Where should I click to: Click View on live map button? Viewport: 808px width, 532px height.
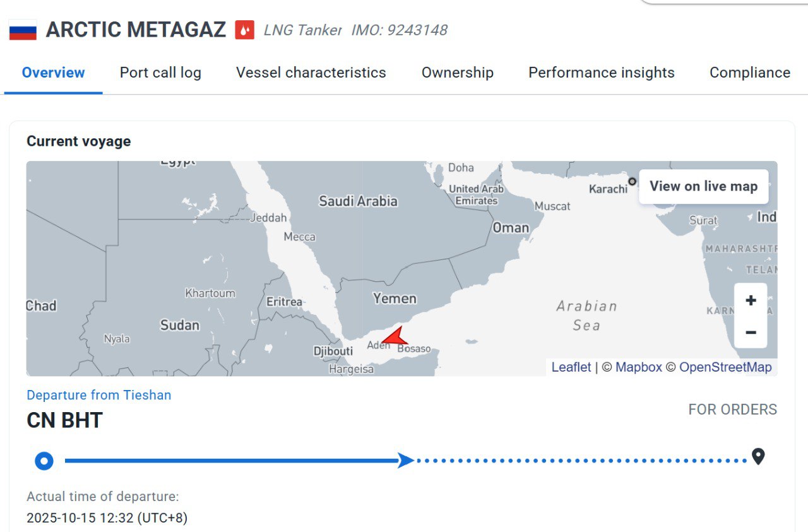point(703,186)
